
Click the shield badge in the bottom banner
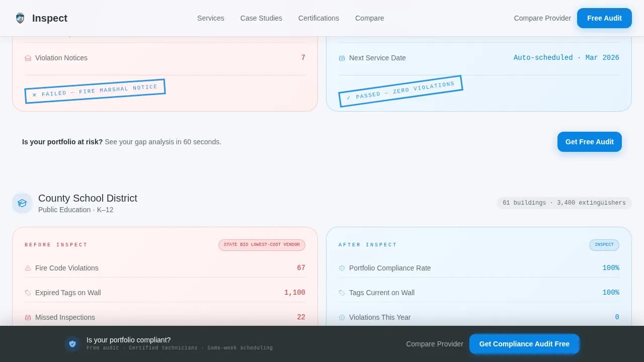click(x=72, y=344)
